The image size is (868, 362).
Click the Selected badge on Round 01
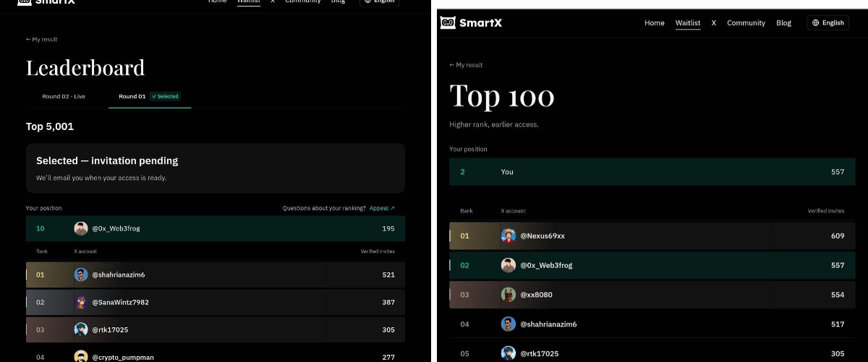166,96
